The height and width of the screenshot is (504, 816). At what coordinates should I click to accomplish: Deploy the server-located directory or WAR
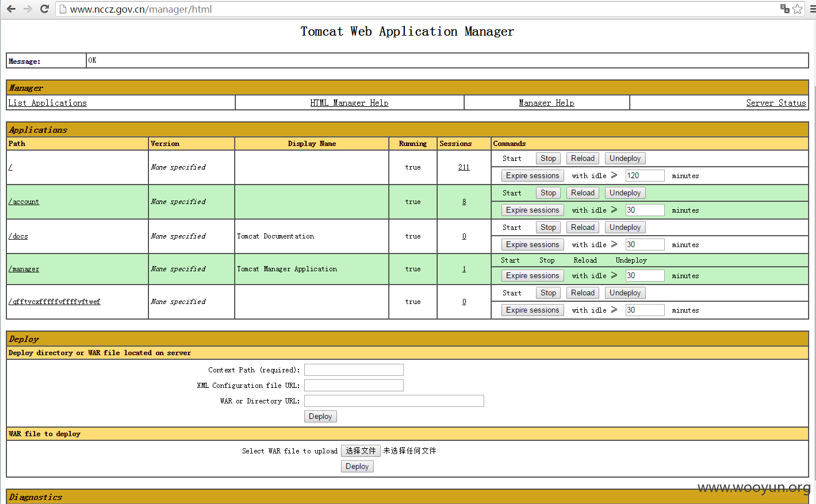[x=320, y=417]
